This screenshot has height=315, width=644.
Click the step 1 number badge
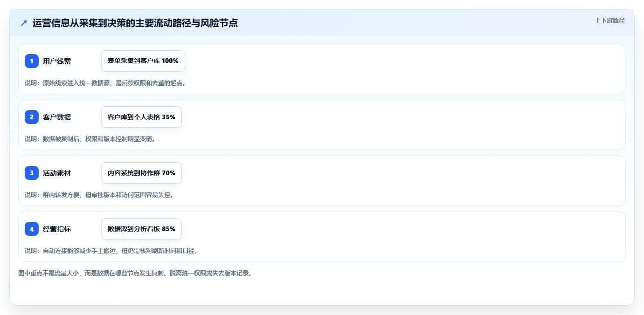[32, 61]
